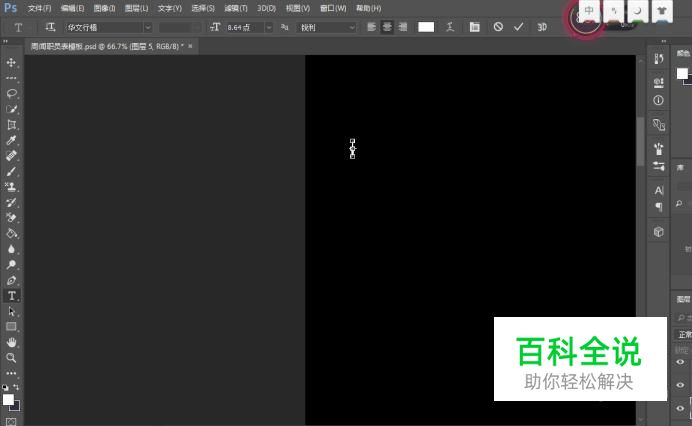Open the layer blend mode 正常 dropdown
This screenshot has height=426, width=692.
click(684, 334)
